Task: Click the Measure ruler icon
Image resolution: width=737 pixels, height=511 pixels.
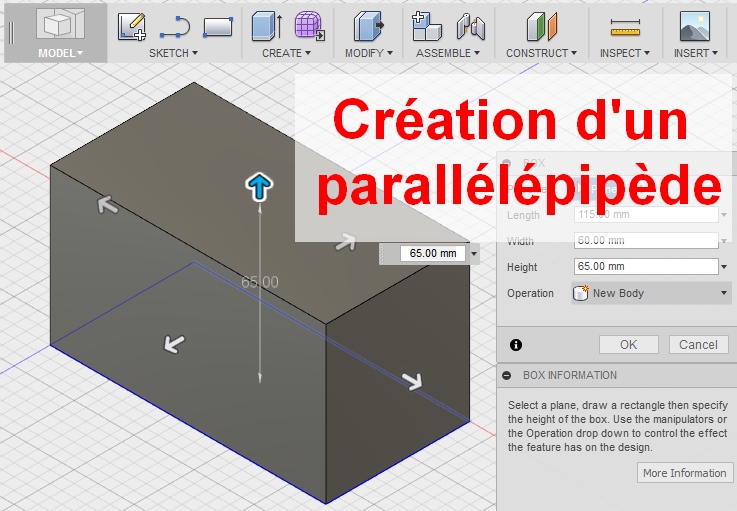Action: pos(625,27)
